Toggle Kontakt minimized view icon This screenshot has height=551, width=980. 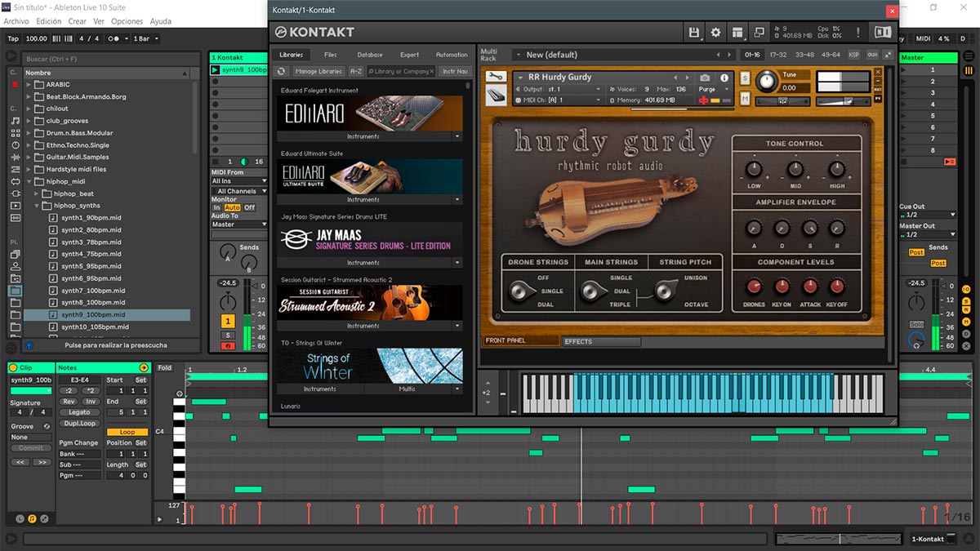point(759,32)
